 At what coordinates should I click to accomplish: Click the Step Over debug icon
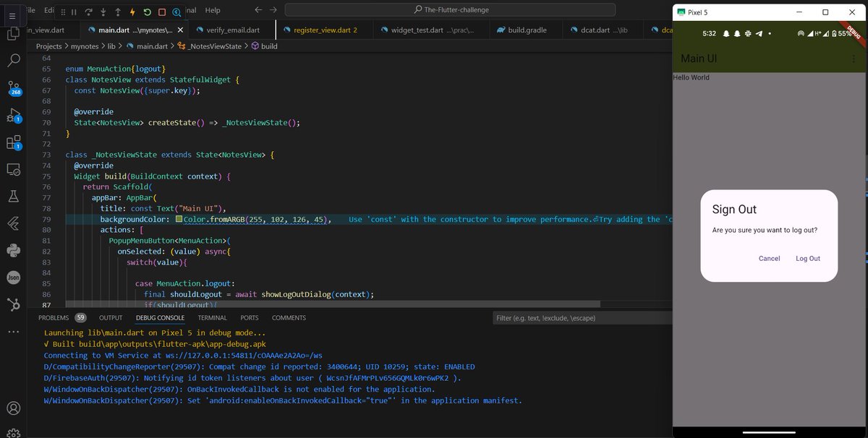click(88, 12)
